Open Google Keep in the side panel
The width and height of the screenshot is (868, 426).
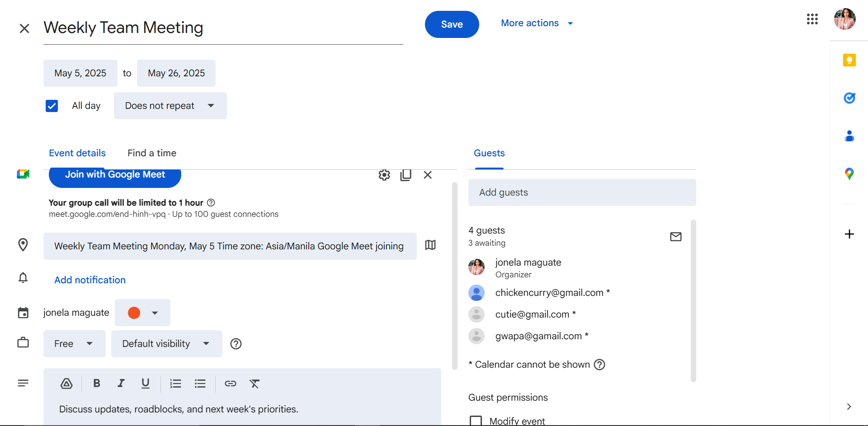[849, 60]
